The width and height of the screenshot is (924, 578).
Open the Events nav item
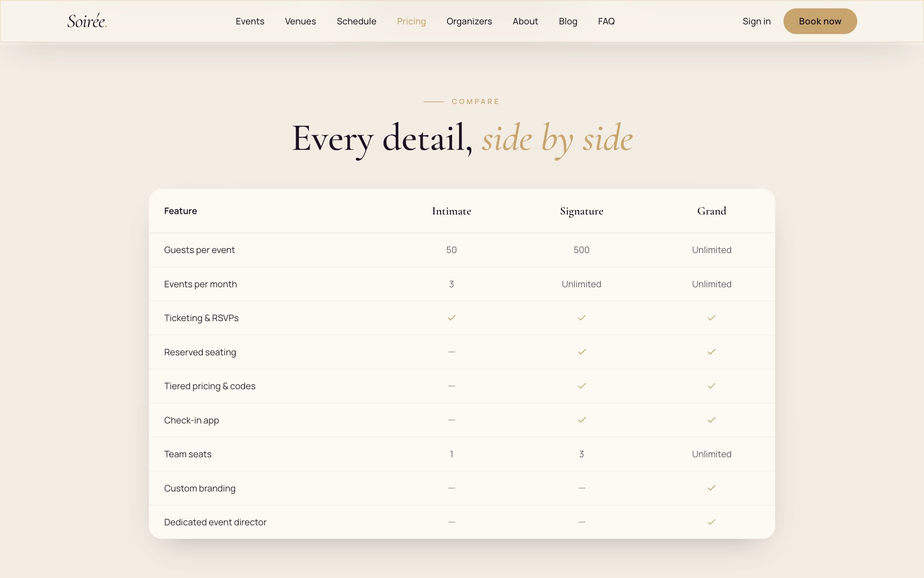click(x=250, y=21)
